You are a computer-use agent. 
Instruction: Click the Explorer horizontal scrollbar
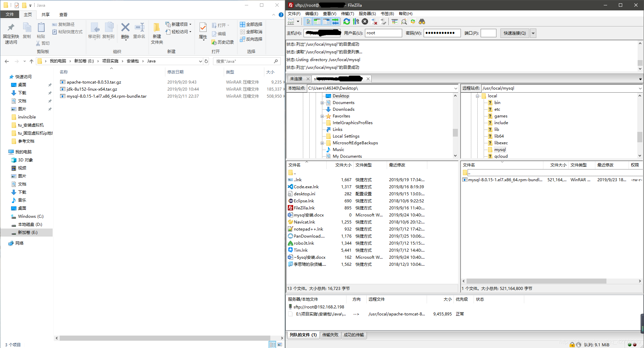(165, 338)
